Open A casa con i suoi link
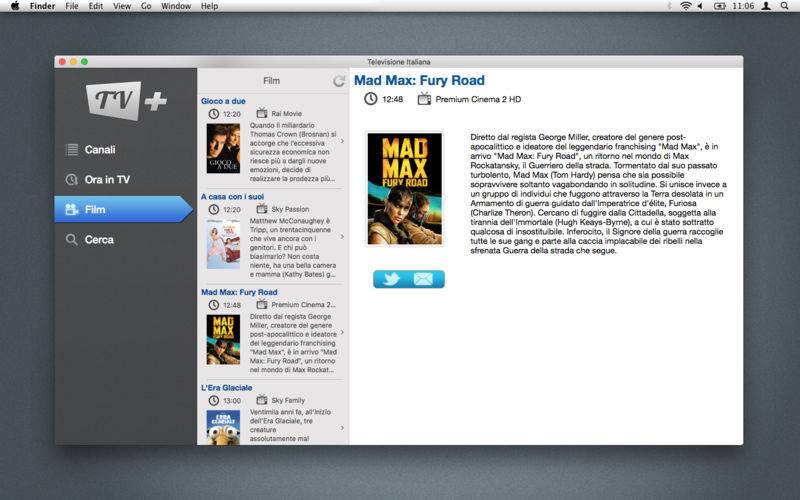The width and height of the screenshot is (800, 500). [232, 196]
